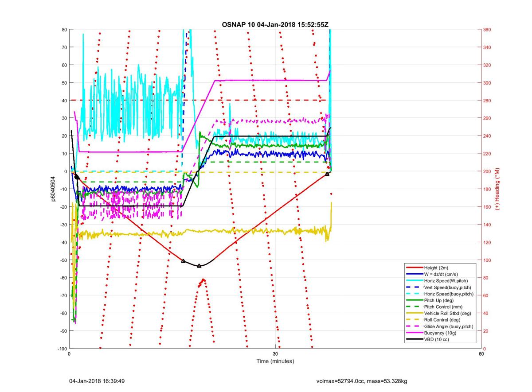Pick Vert Speed(buoy,pitch) legend label
Image resolution: width=532 pixels, height=392 pixels.
[x=448, y=287]
